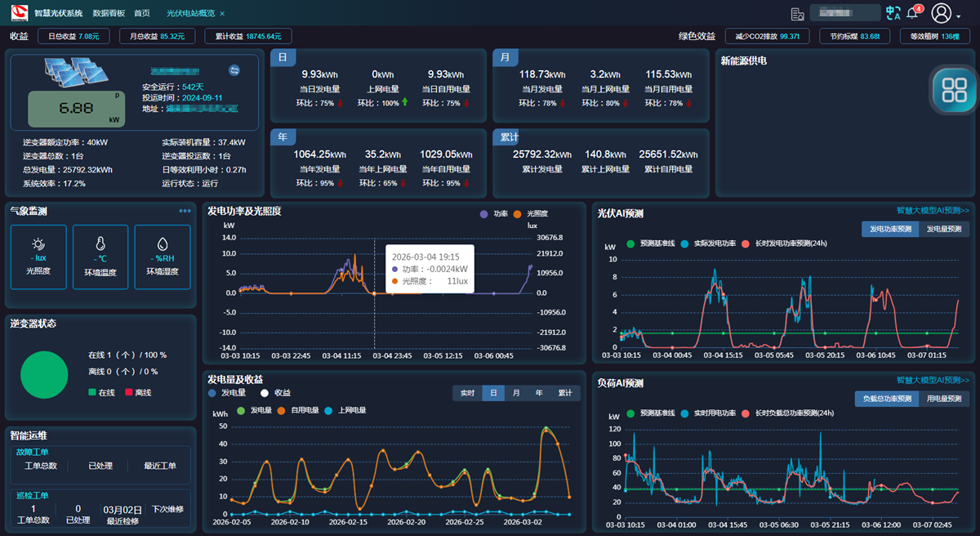Viewport: 980px width, 536px height.
Task: Open the notification bell with 4 alerts
Action: tap(913, 13)
